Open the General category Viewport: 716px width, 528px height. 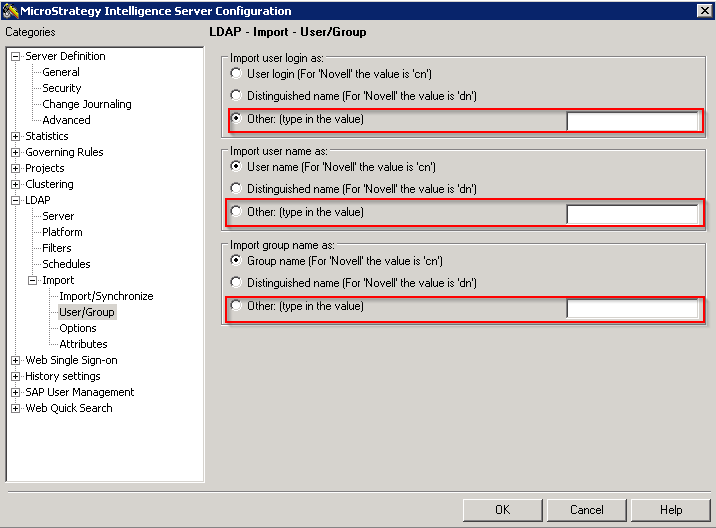coord(61,72)
